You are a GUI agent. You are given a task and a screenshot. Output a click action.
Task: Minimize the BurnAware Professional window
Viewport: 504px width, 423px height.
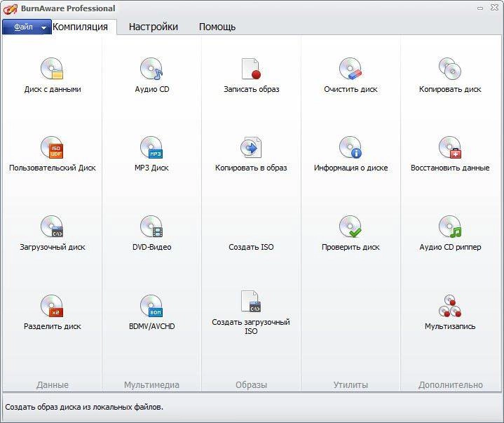point(480,8)
